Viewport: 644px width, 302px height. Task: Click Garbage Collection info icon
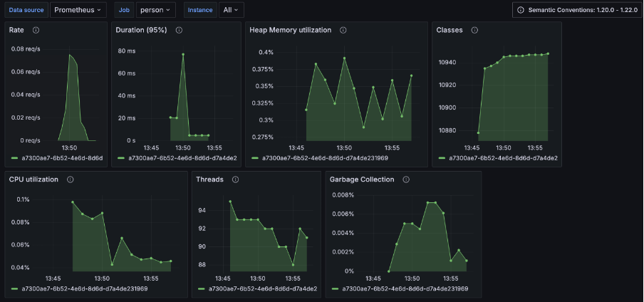coord(406,179)
